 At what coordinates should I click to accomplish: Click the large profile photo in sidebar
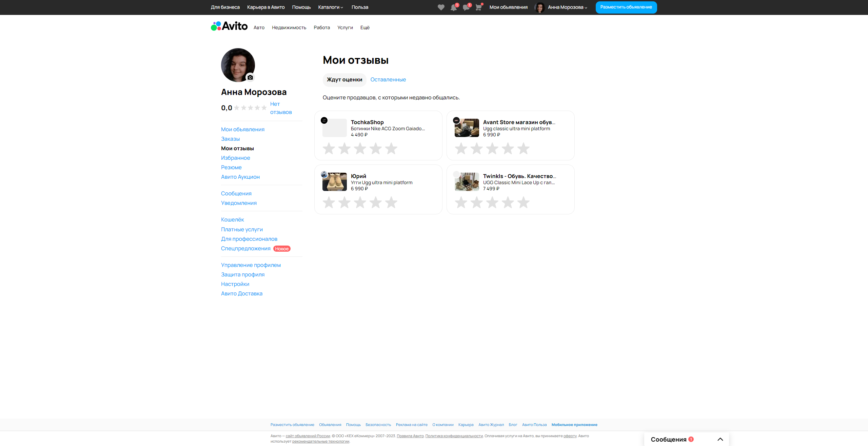pos(238,65)
